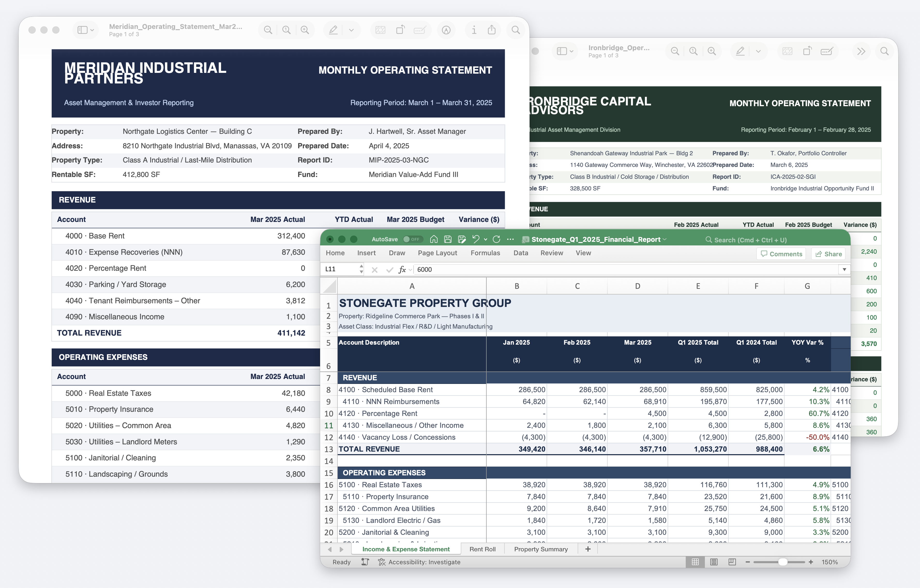Toggle AutoSave off switch in Excel
This screenshot has width=920, height=588.
coord(414,239)
